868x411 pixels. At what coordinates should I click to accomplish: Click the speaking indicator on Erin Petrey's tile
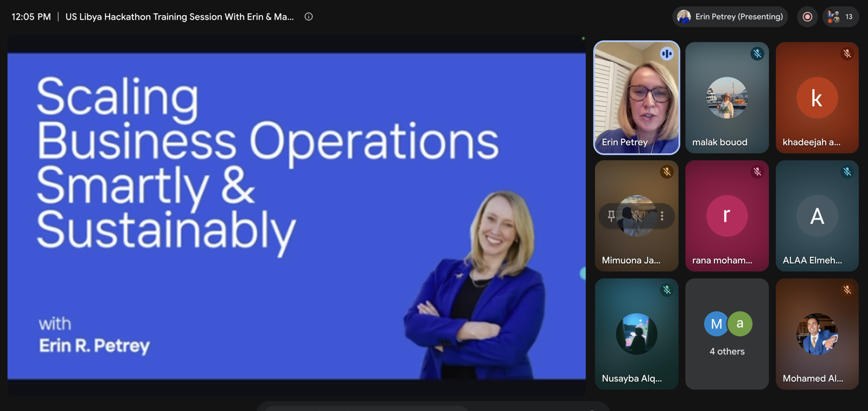tap(667, 54)
